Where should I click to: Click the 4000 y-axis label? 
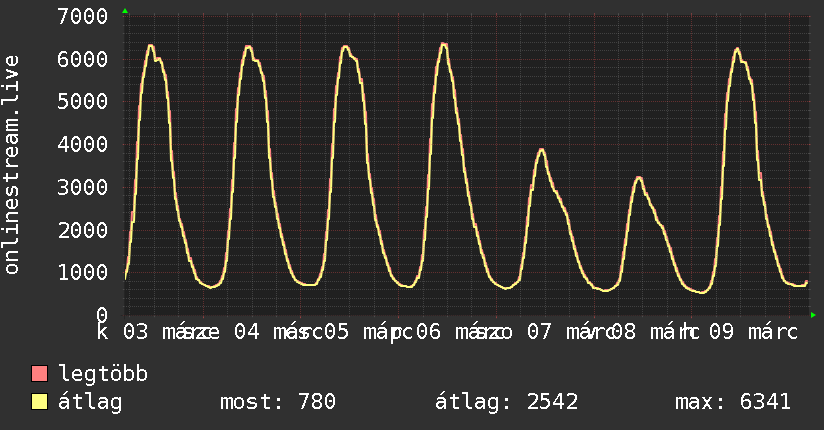click(x=83, y=144)
